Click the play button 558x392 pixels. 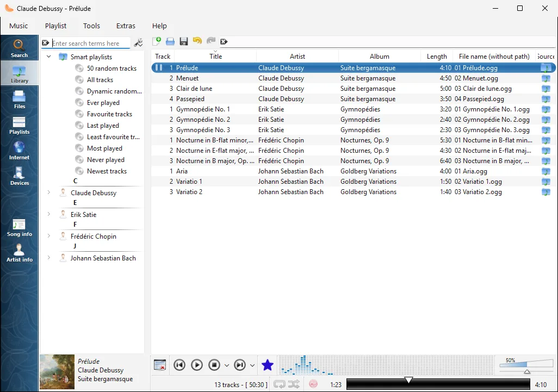coord(197,365)
